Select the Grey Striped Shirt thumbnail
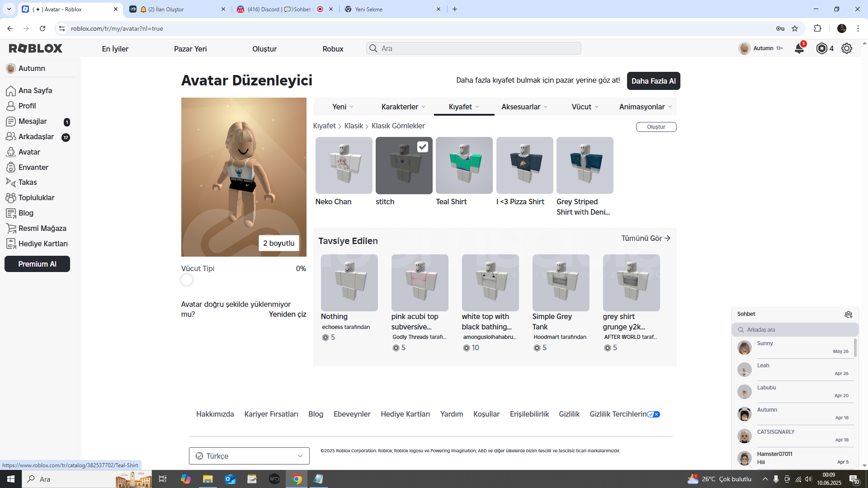Image resolution: width=868 pixels, height=488 pixels. [x=585, y=165]
